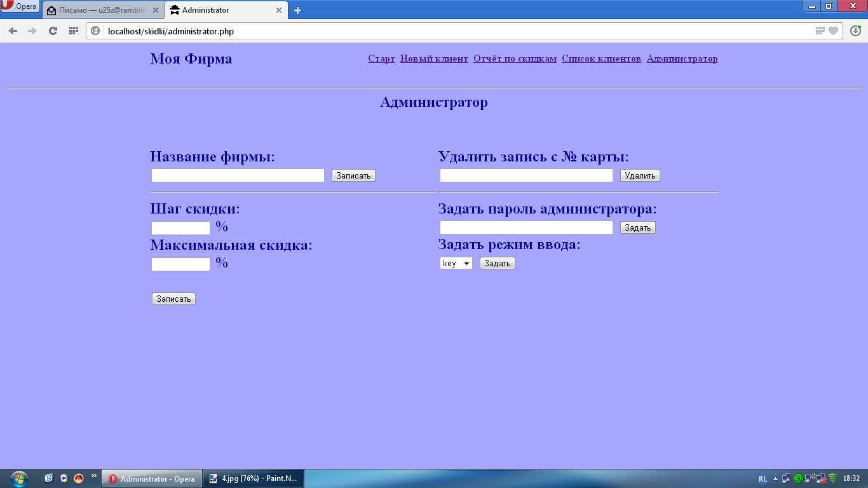Click the site info icon in address bar
Image resolution: width=868 pixels, height=488 pixels.
pos(95,30)
